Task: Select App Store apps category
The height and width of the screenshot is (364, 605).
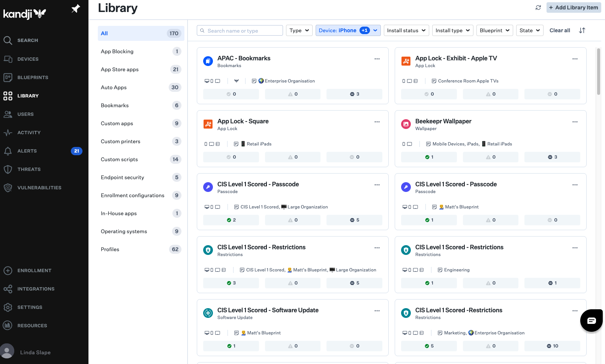Action: 141,69
